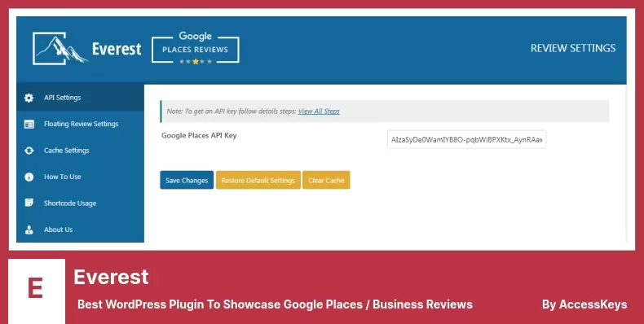The width and height of the screenshot is (644, 324).
Task: Click the Shortcode Usage note icon
Action: [x=29, y=203]
